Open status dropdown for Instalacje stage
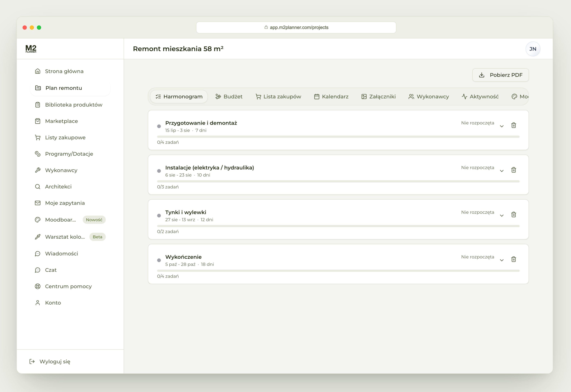The width and height of the screenshot is (571, 392). click(477, 168)
